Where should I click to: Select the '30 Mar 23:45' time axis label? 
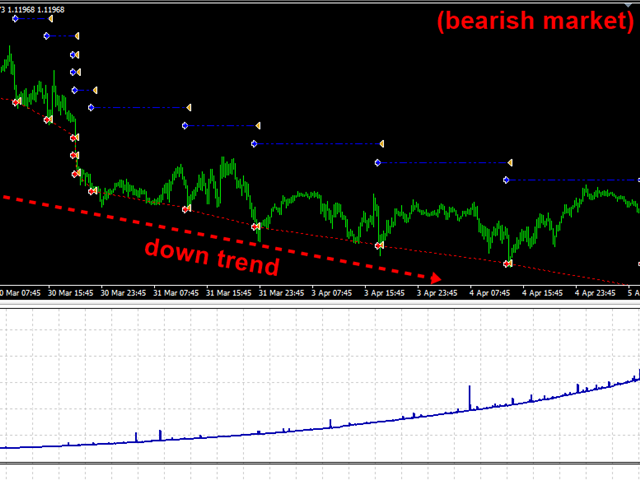(x=123, y=293)
